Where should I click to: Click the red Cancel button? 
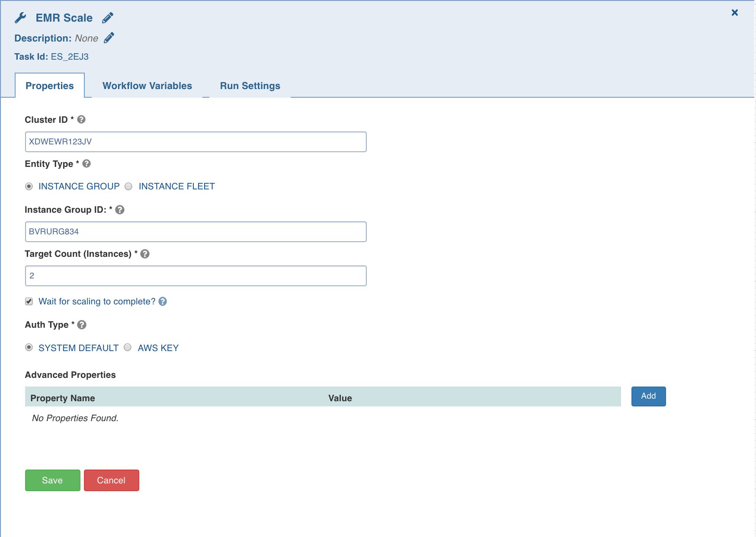111,480
